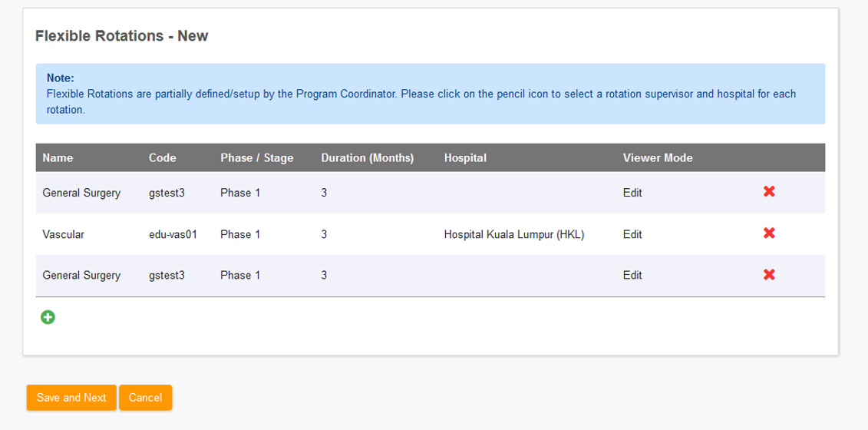Select the Phase / Stage column header

pyautogui.click(x=256, y=158)
